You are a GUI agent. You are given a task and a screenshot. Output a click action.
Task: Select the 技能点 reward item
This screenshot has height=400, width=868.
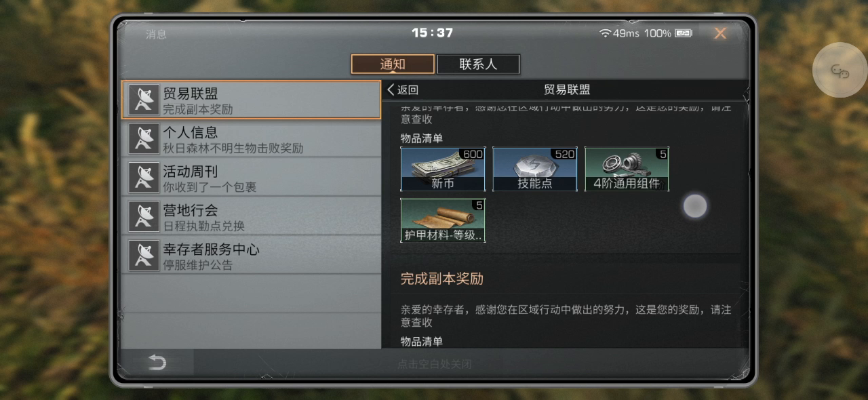pos(534,169)
